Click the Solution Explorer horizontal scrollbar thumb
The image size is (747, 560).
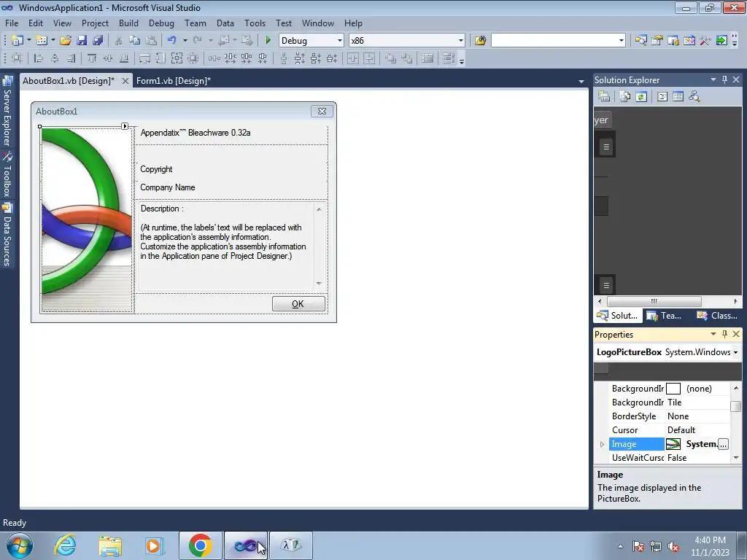point(654,301)
